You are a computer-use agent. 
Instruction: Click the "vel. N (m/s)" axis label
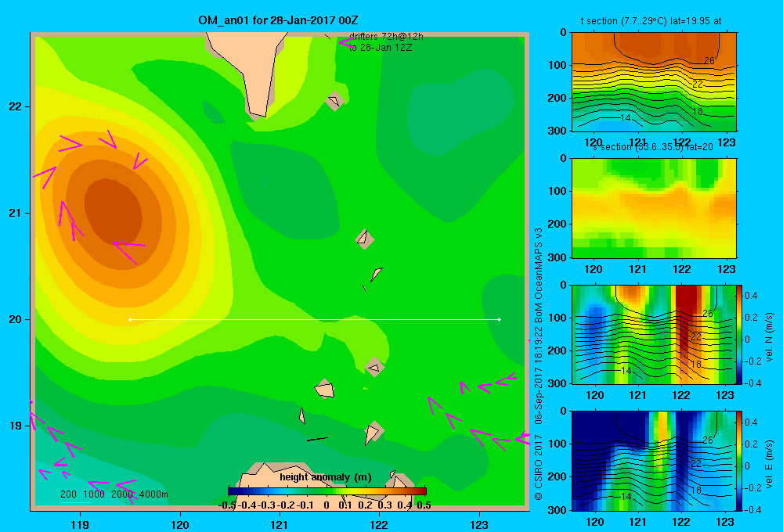click(770, 337)
